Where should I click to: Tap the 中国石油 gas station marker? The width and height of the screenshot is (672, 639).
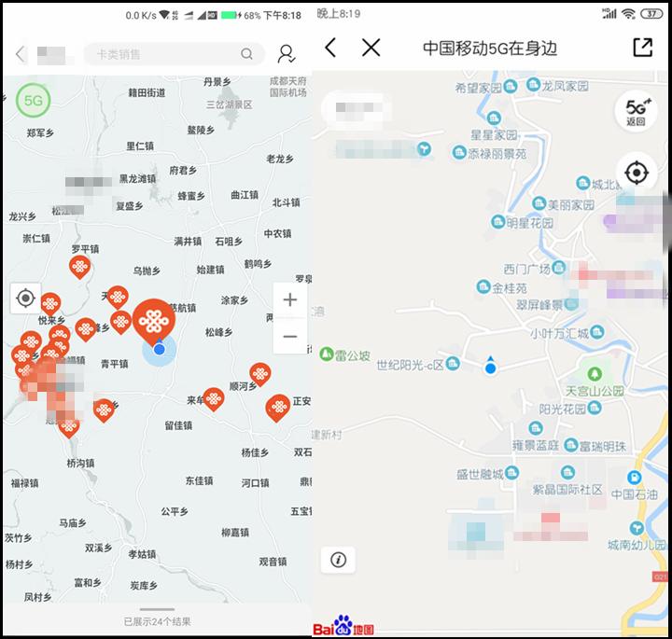[634, 477]
